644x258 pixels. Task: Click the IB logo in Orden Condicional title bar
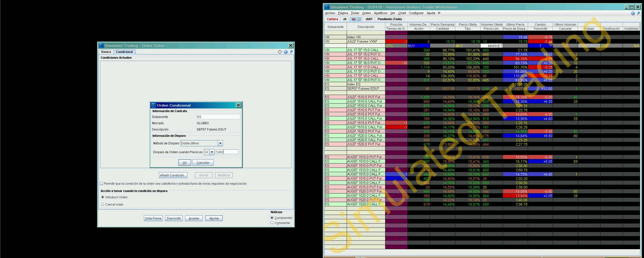[153, 105]
